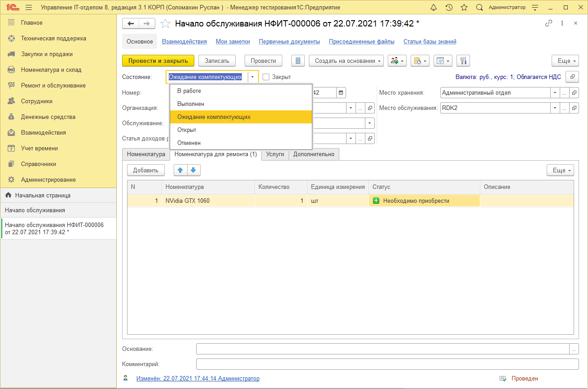Open the document report icon button

[x=298, y=61]
